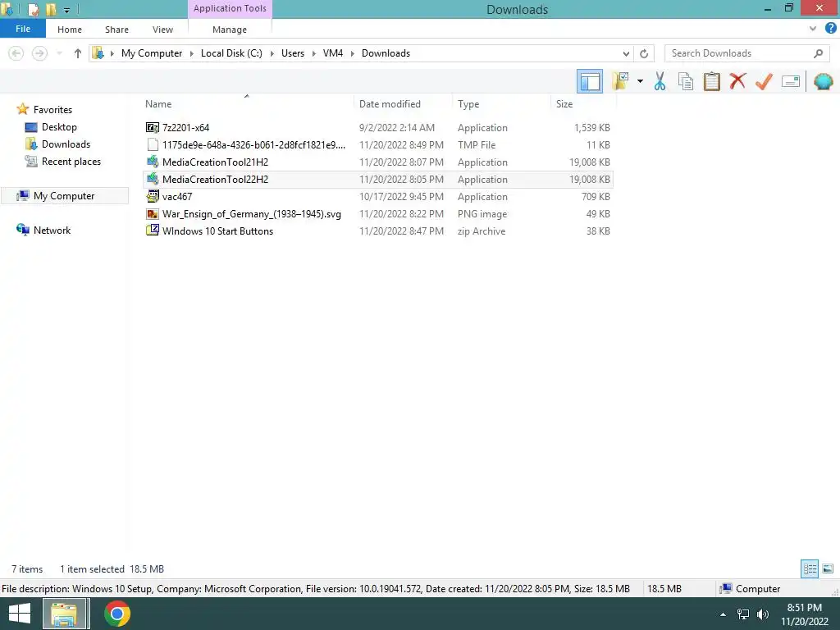Screen dimensions: 840x630
Task: Click VM4 in the address path
Action: [x=333, y=53]
